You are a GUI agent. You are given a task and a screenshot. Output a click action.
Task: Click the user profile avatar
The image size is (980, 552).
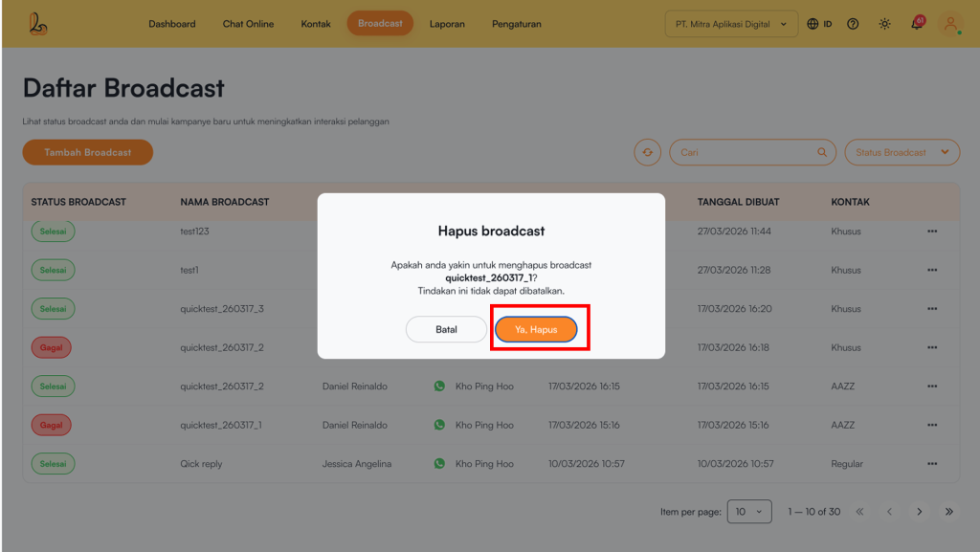(950, 24)
